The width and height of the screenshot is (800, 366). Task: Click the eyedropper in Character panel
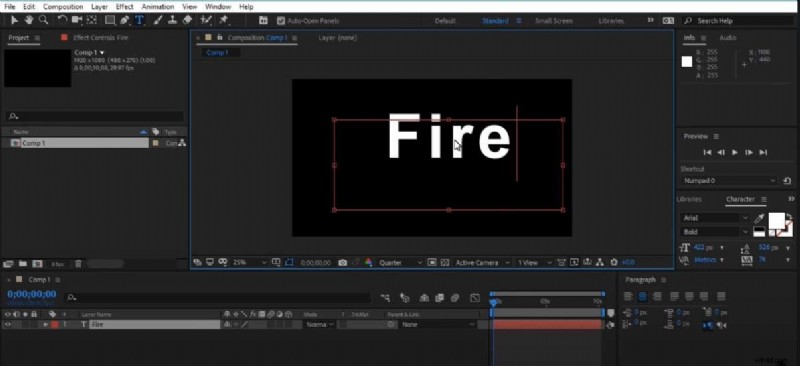click(759, 218)
